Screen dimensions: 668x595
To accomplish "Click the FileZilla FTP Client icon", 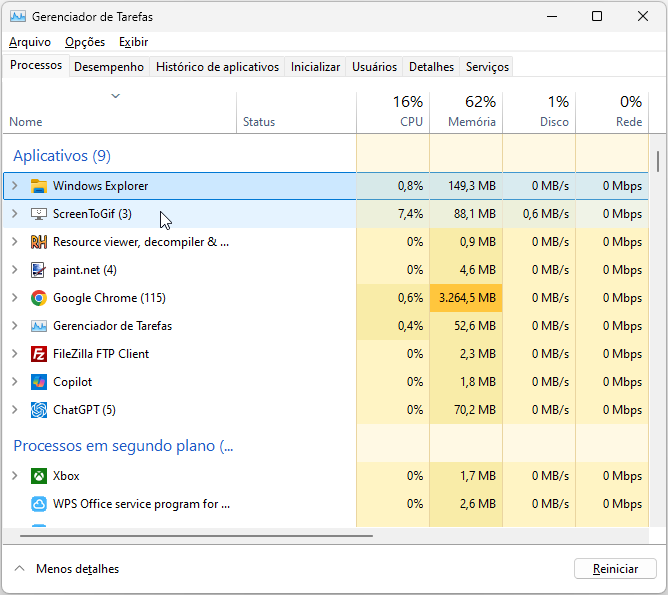I will (x=39, y=354).
